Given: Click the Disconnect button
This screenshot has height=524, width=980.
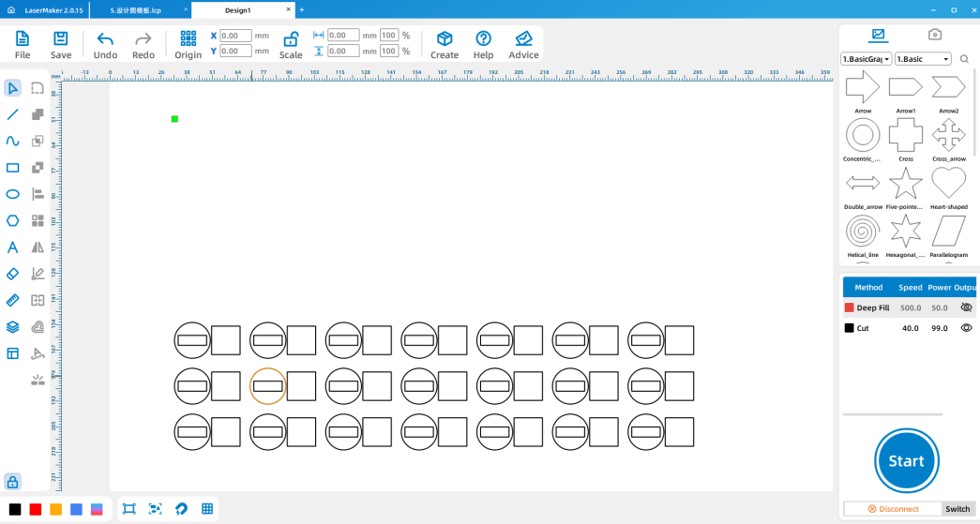Looking at the screenshot, I should 893,509.
